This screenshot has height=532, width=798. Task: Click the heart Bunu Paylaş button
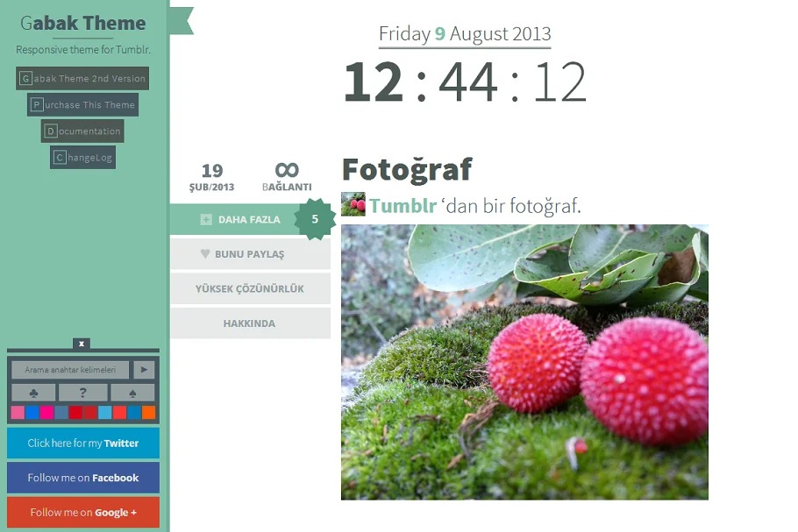point(251,254)
